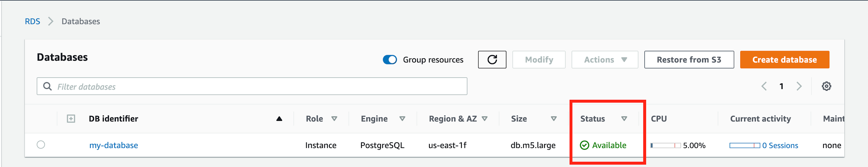The height and width of the screenshot is (167, 868).
Task: Click the Databases breadcrumb text
Action: point(81,21)
